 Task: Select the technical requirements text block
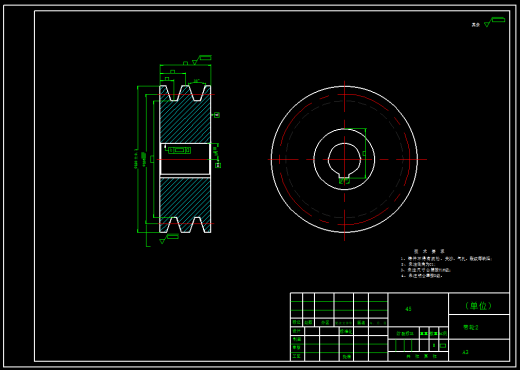tap(446, 264)
